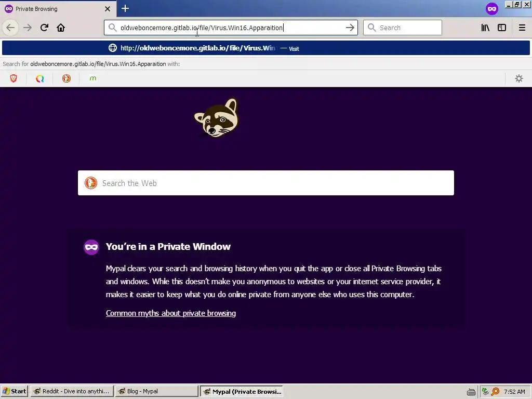The height and width of the screenshot is (399, 532).
Task: Reload the current page
Action: (x=44, y=28)
